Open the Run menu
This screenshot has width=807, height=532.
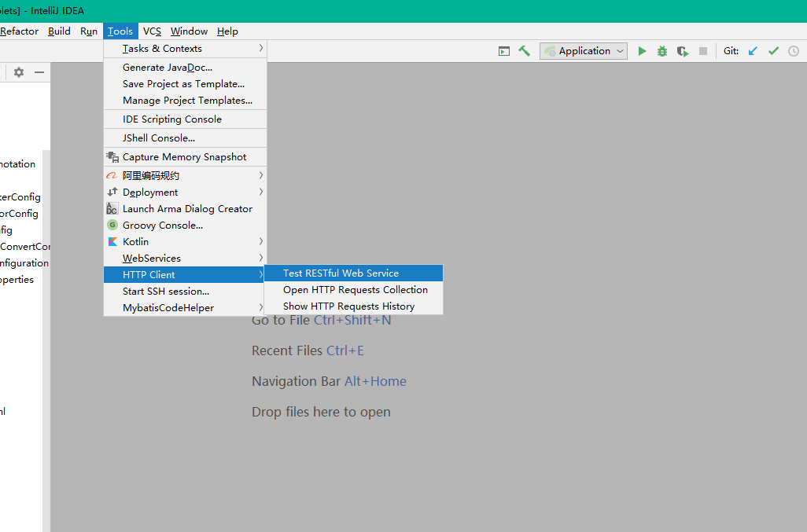[x=89, y=31]
